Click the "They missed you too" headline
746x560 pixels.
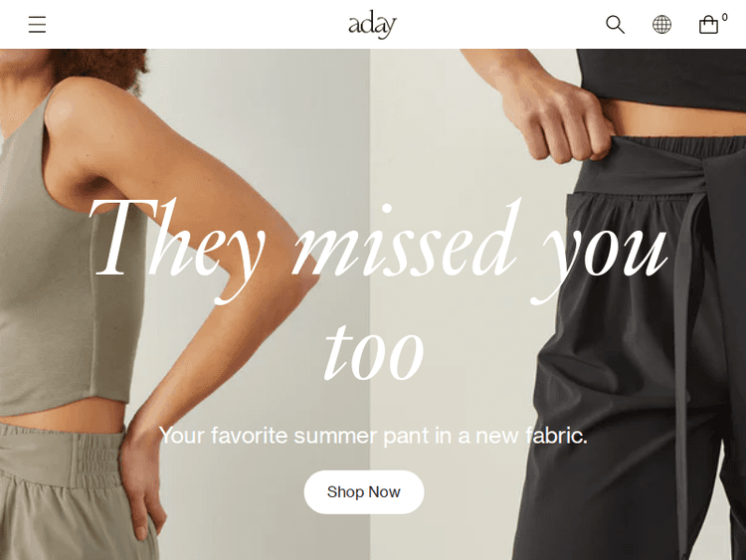377,289
